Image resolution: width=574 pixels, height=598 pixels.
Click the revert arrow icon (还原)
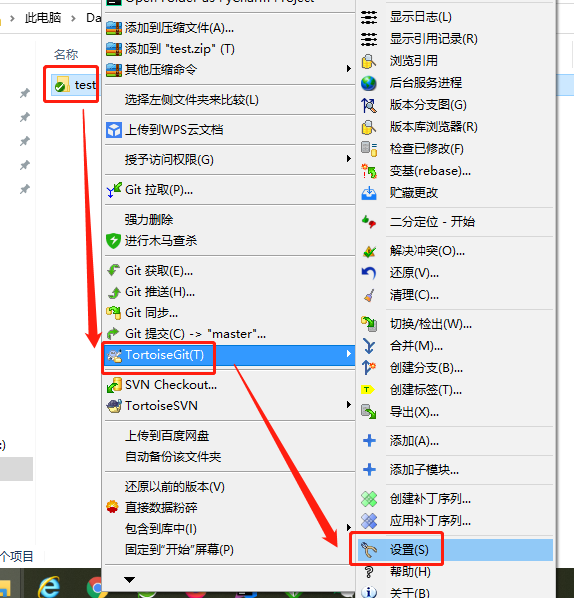click(x=369, y=273)
